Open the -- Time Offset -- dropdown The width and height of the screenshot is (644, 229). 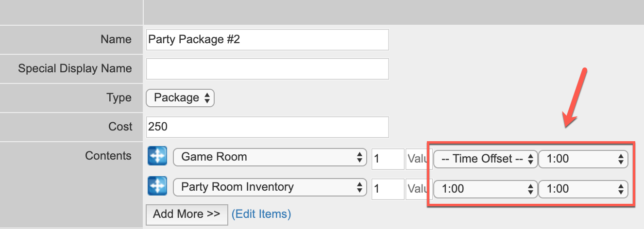[485, 159]
